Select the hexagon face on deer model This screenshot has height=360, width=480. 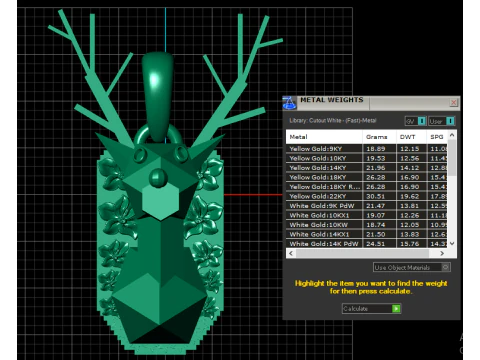click(161, 201)
